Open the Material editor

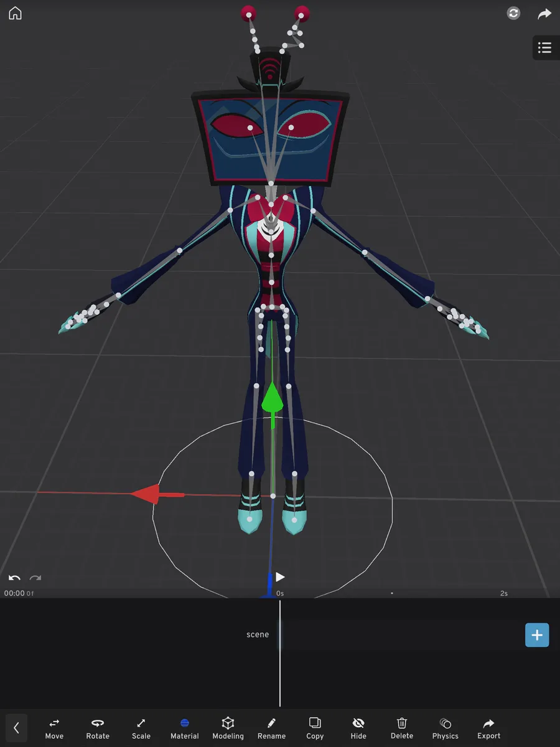185,728
